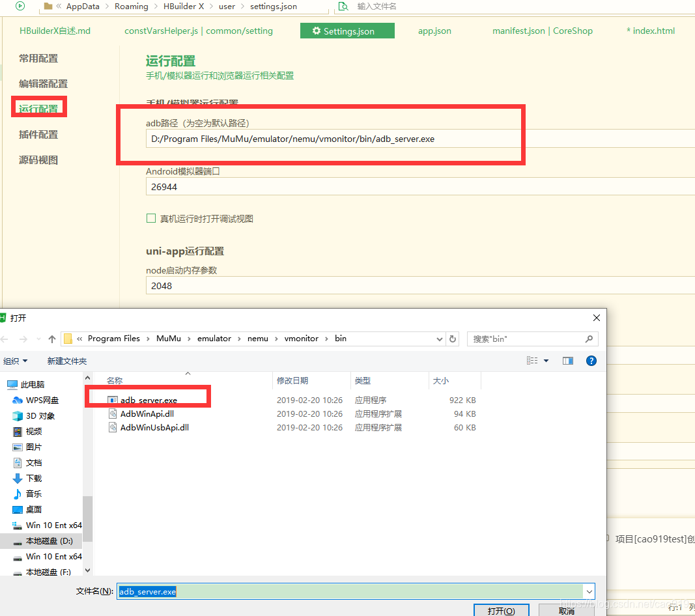This screenshot has width=695, height=616.
Task: Open 运行配置 settings section
Action: (38, 109)
